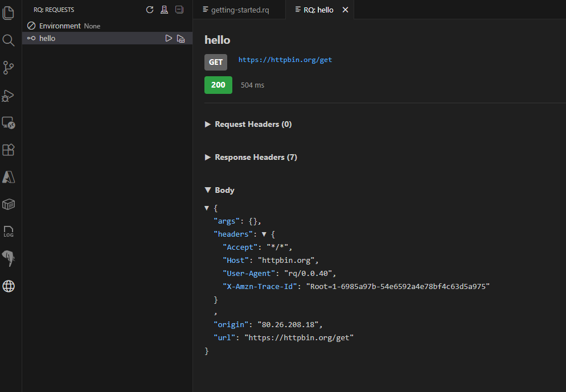566x392 pixels.
Task: Select the Source Control icon
Action: [x=9, y=68]
